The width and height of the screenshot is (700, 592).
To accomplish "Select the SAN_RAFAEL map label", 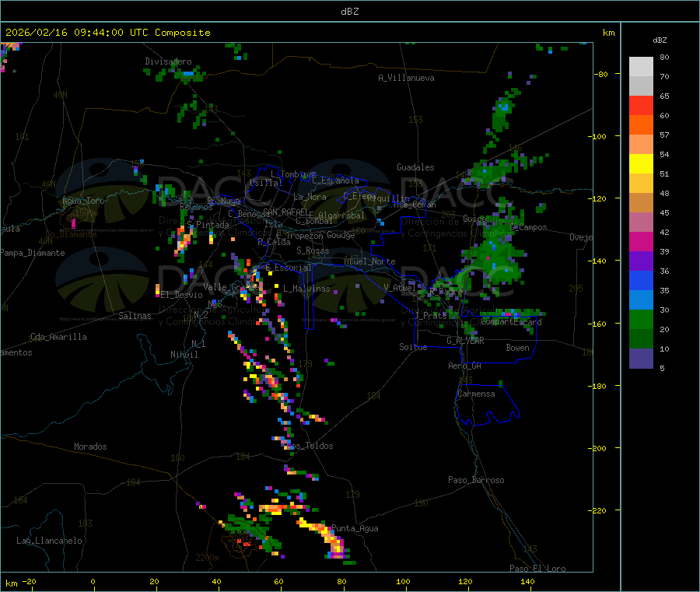I will pyautogui.click(x=285, y=212).
